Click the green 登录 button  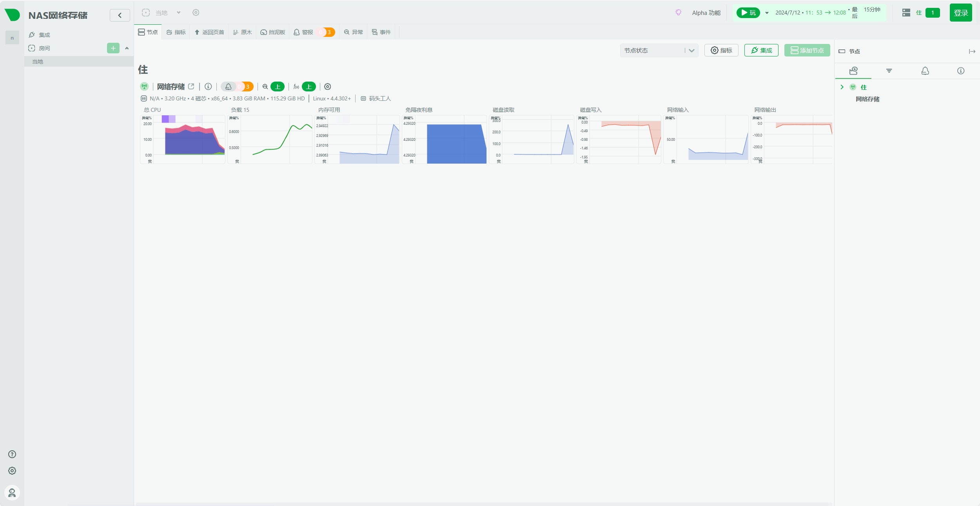click(x=960, y=13)
